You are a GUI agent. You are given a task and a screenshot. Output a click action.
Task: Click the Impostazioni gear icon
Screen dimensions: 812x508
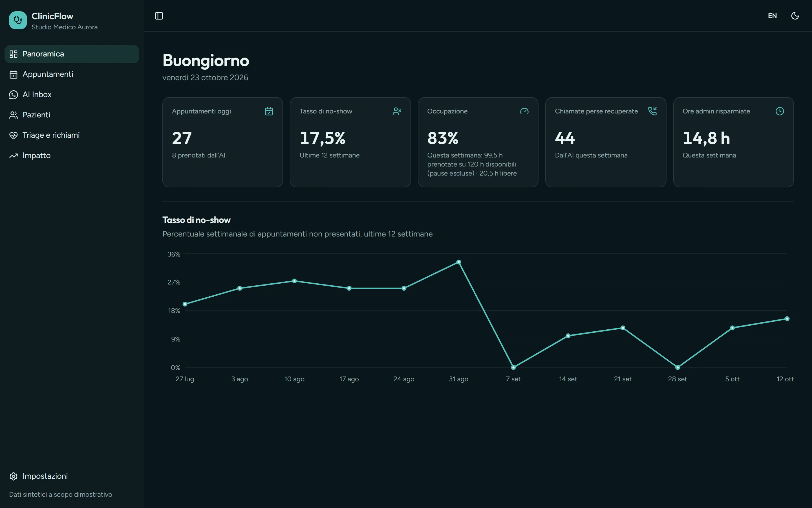tap(14, 476)
